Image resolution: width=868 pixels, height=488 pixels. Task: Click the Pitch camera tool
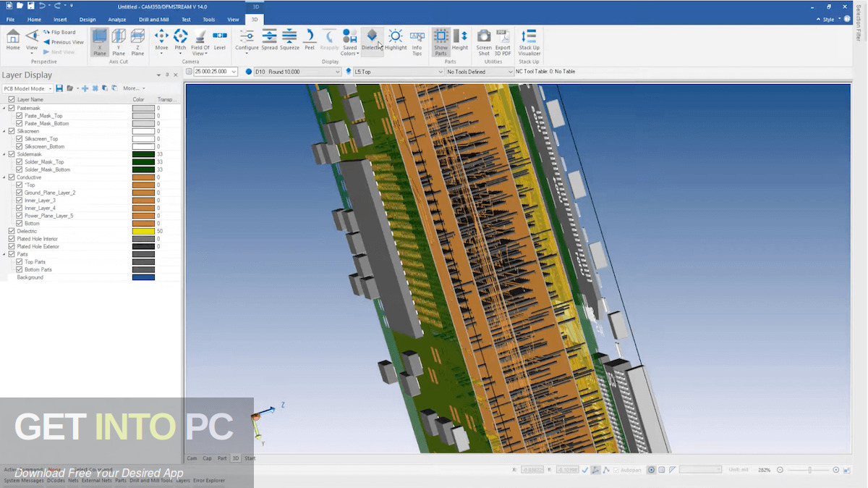[180, 41]
